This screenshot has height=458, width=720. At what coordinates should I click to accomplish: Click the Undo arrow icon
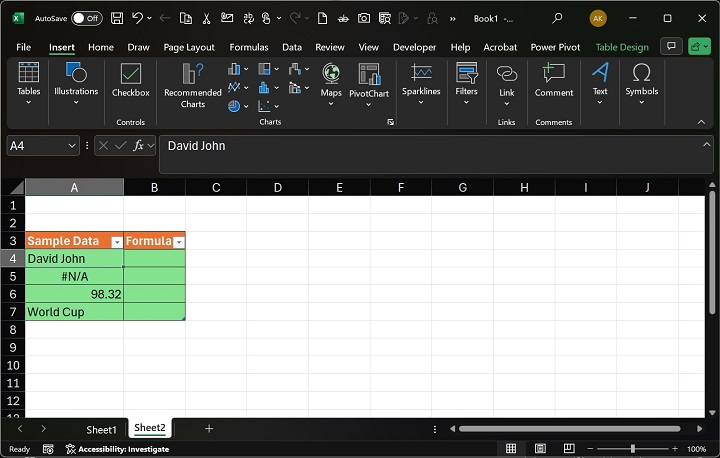[138, 18]
